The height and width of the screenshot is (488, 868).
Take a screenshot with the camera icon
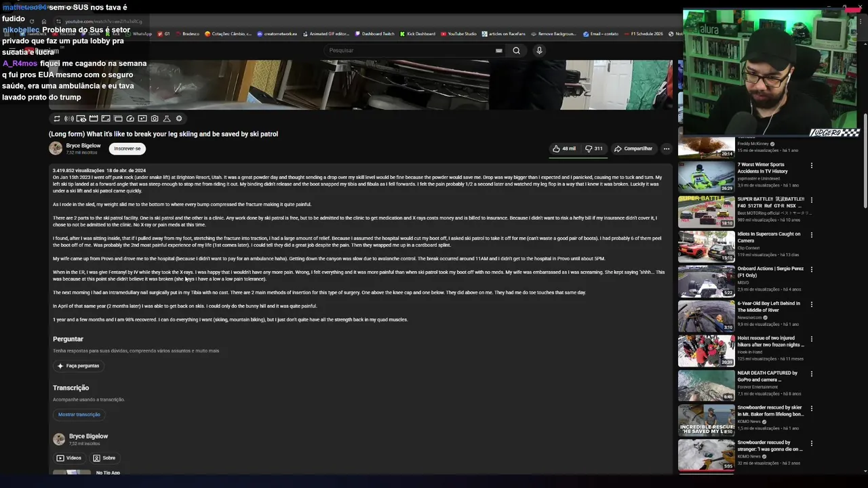tap(155, 119)
